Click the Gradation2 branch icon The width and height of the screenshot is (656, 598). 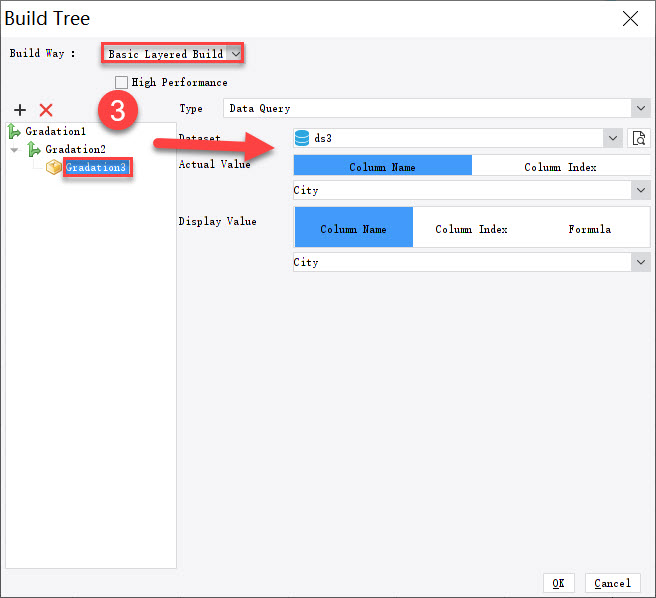pyautogui.click(x=34, y=149)
